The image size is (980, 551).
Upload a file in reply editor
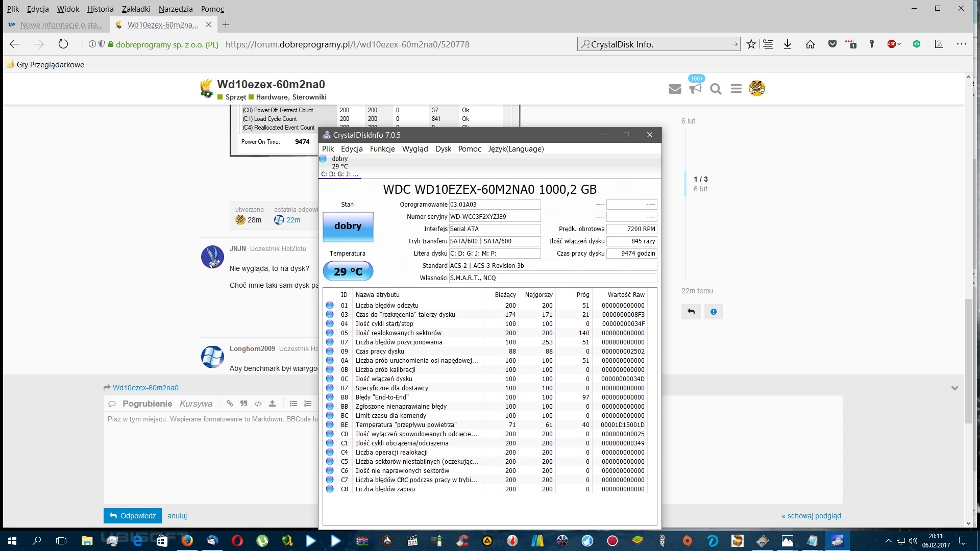pyautogui.click(x=272, y=404)
